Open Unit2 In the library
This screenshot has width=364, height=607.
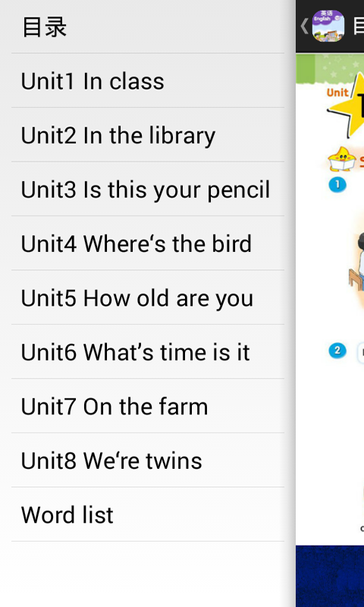click(x=148, y=135)
